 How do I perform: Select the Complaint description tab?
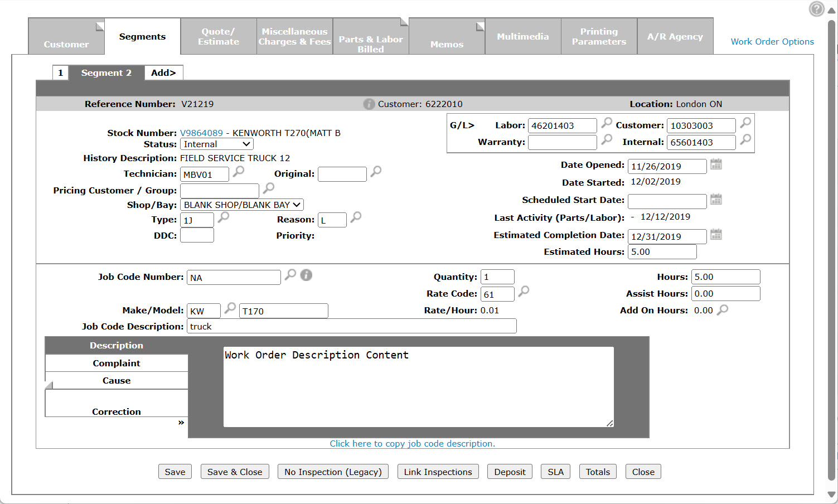coord(117,364)
